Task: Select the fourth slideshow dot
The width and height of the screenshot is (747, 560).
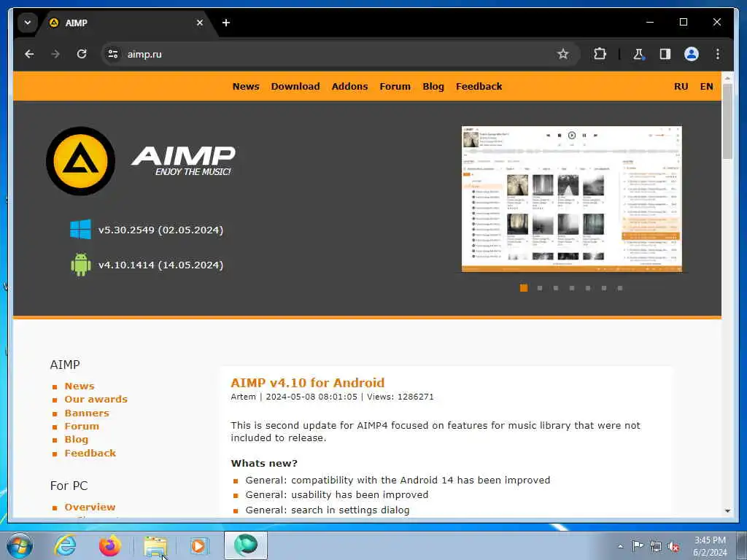Action: tap(572, 288)
